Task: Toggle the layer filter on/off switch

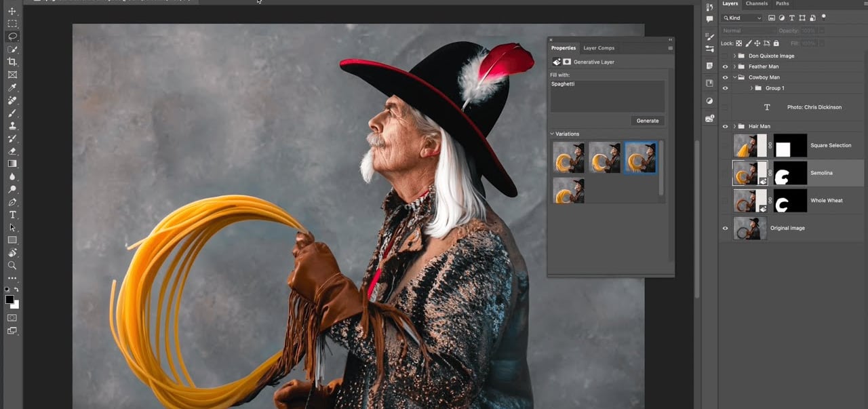Action: coord(823,18)
